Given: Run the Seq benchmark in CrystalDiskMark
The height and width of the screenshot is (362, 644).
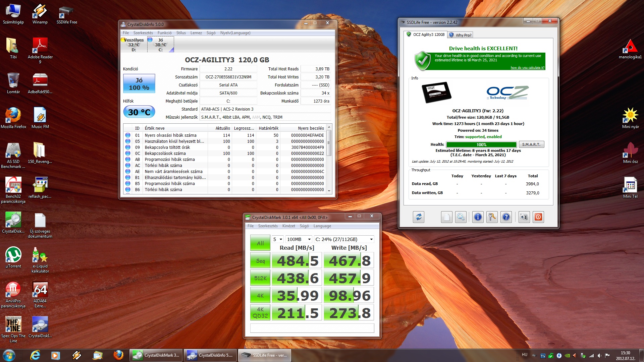Looking at the screenshot, I should point(260,261).
